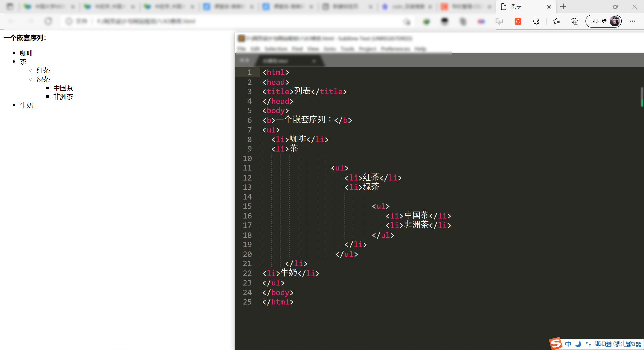Click the 咖啡 list item on the page

coord(26,53)
